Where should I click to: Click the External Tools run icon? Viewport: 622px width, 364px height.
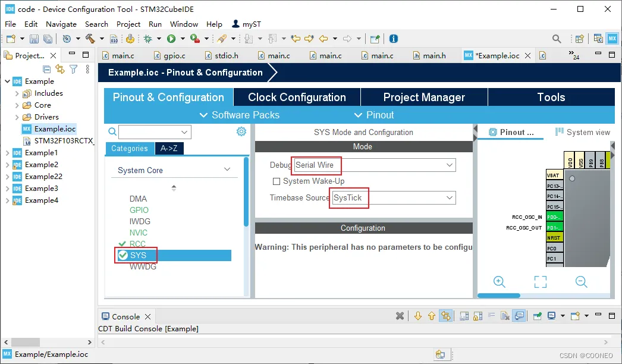pyautogui.click(x=195, y=39)
